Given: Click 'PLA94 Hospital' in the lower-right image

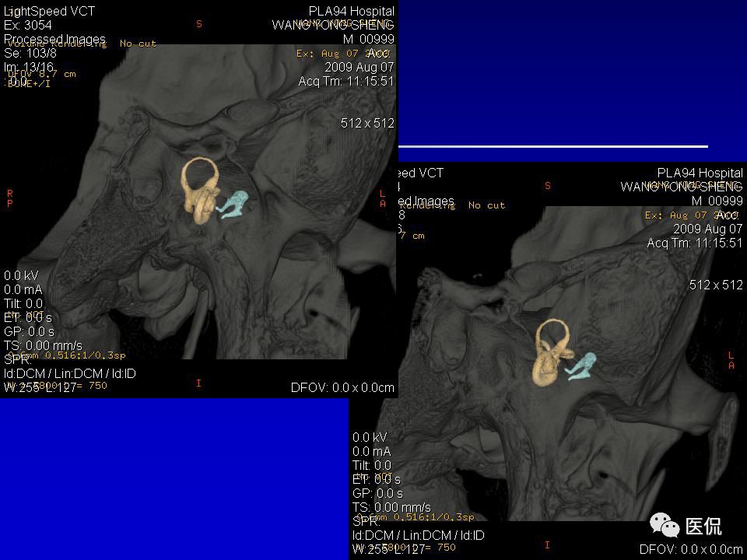Looking at the screenshot, I should pos(700,173).
